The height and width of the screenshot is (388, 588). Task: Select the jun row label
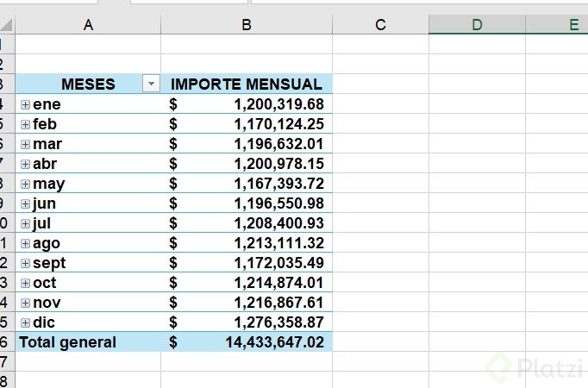(x=44, y=204)
